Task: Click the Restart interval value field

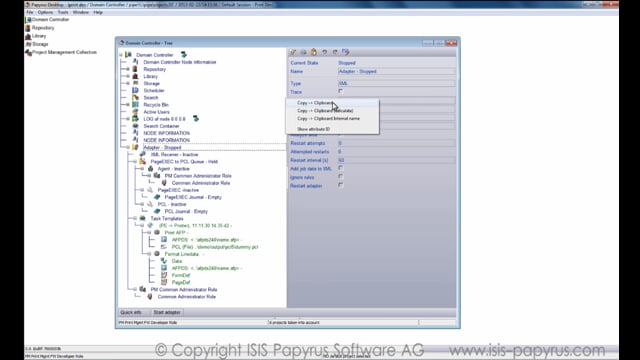Action: click(396, 160)
